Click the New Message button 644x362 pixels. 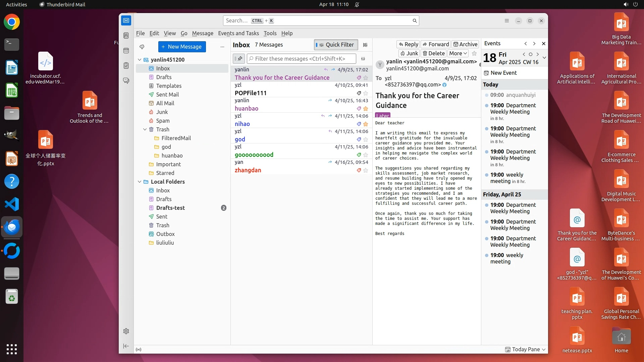coord(182,47)
